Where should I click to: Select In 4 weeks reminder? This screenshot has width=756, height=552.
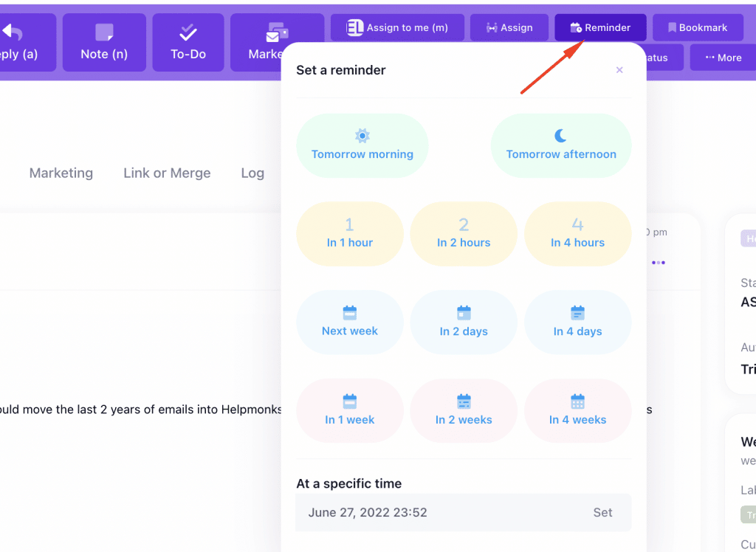click(577, 411)
